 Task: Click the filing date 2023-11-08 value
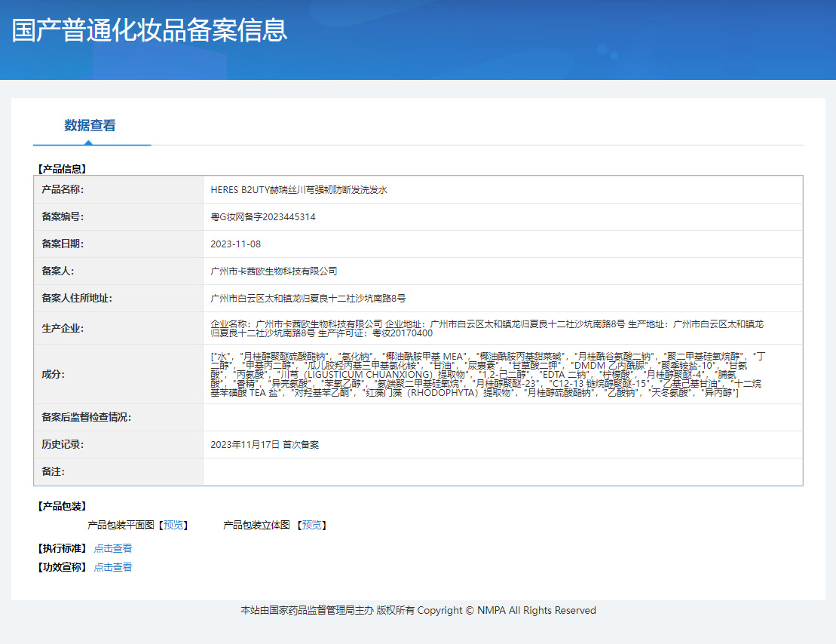coord(236,244)
